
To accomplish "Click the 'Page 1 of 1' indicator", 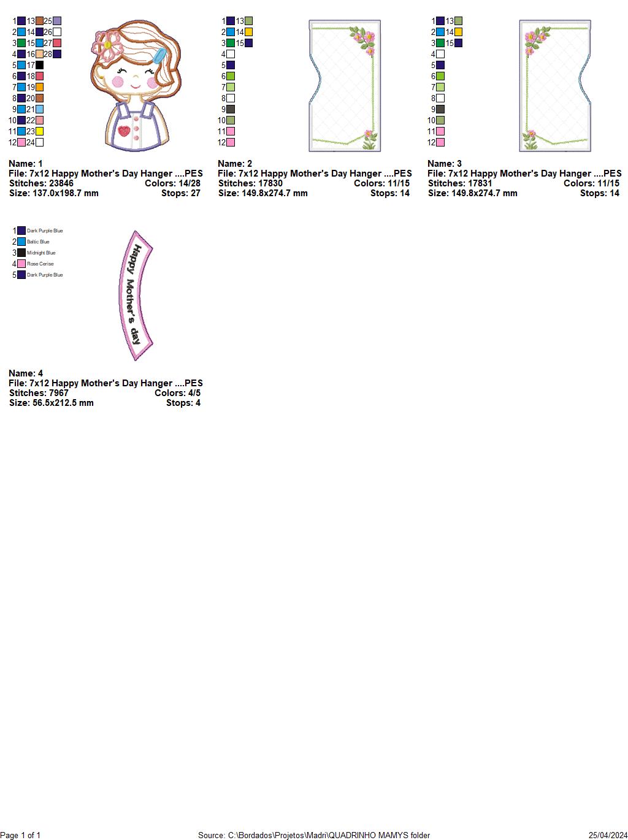I will [x=20, y=835].
